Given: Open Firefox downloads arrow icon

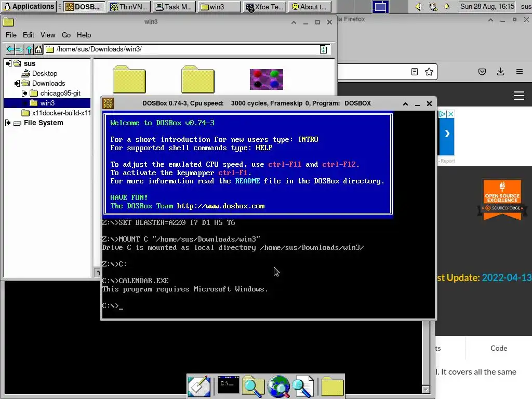Looking at the screenshot, I should 500,72.
